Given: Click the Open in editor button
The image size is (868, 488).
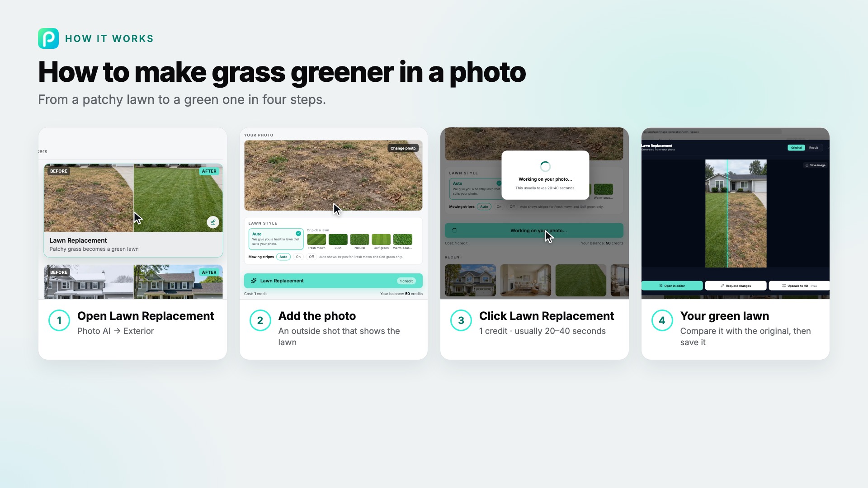Looking at the screenshot, I should 672,286.
